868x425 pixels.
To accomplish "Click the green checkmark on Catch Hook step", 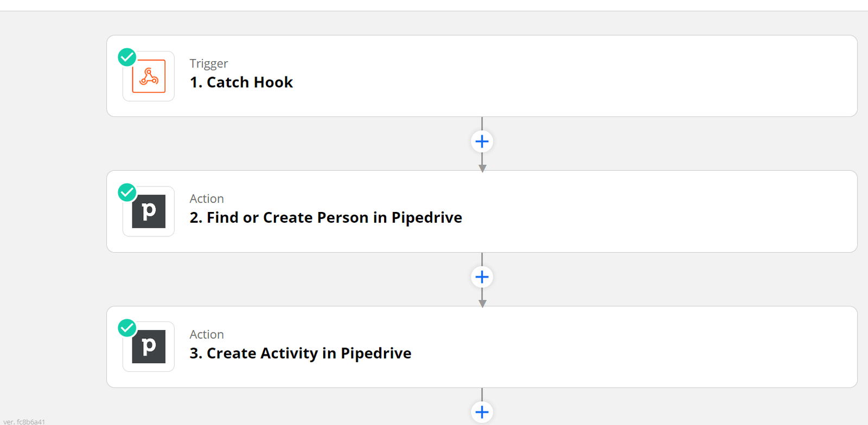I will (127, 57).
